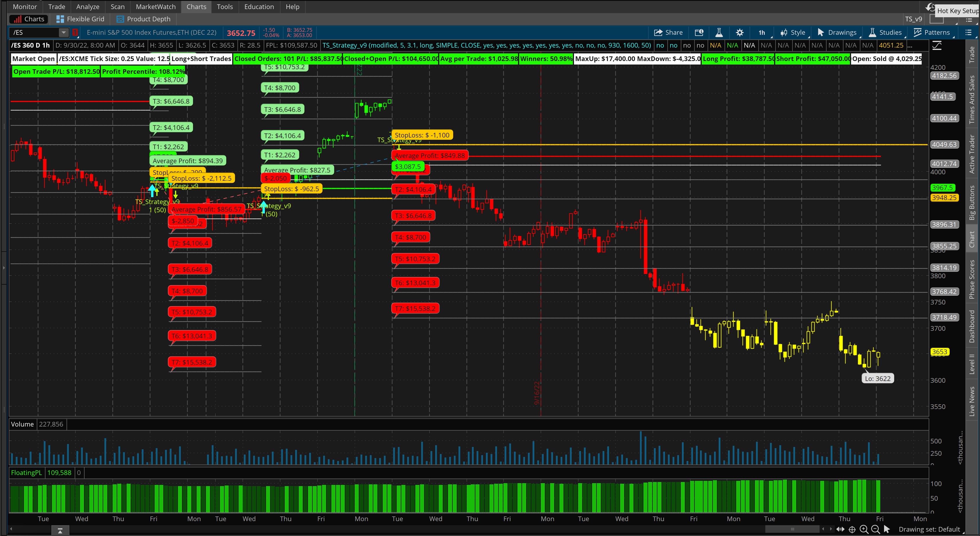Select the Tools tab

click(x=225, y=6)
